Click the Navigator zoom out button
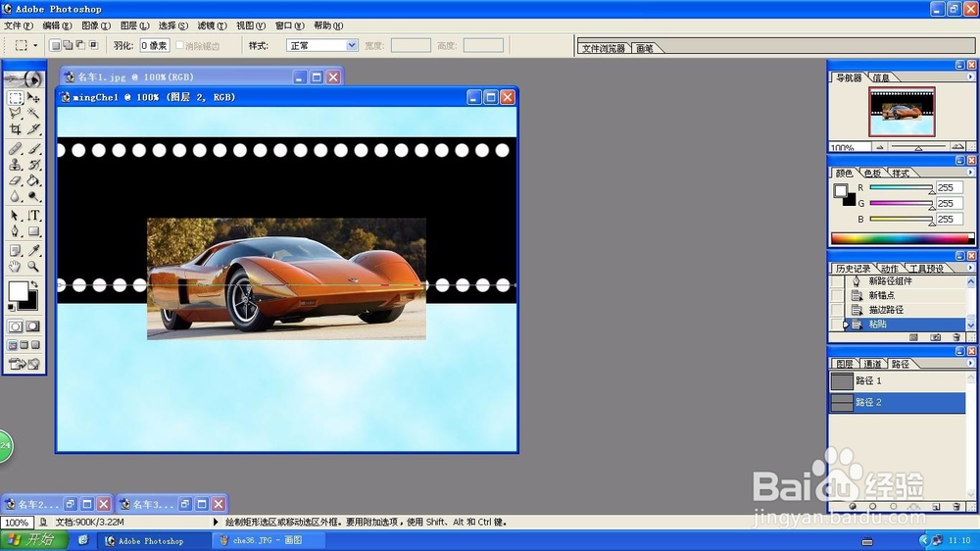Image resolution: width=980 pixels, height=551 pixels. [879, 147]
